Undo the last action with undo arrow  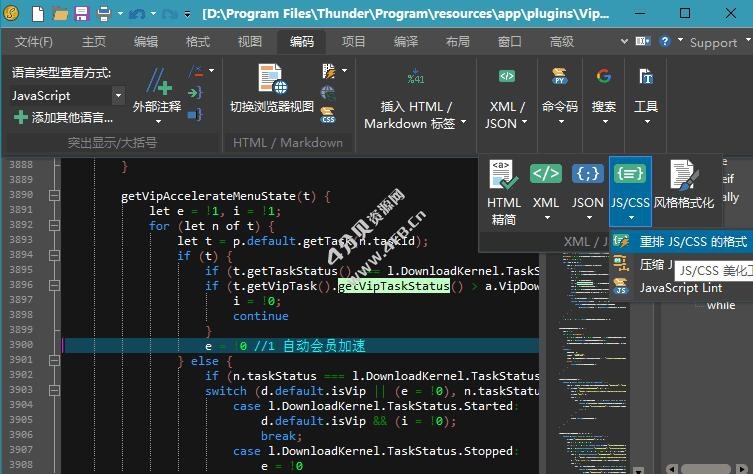[137, 14]
